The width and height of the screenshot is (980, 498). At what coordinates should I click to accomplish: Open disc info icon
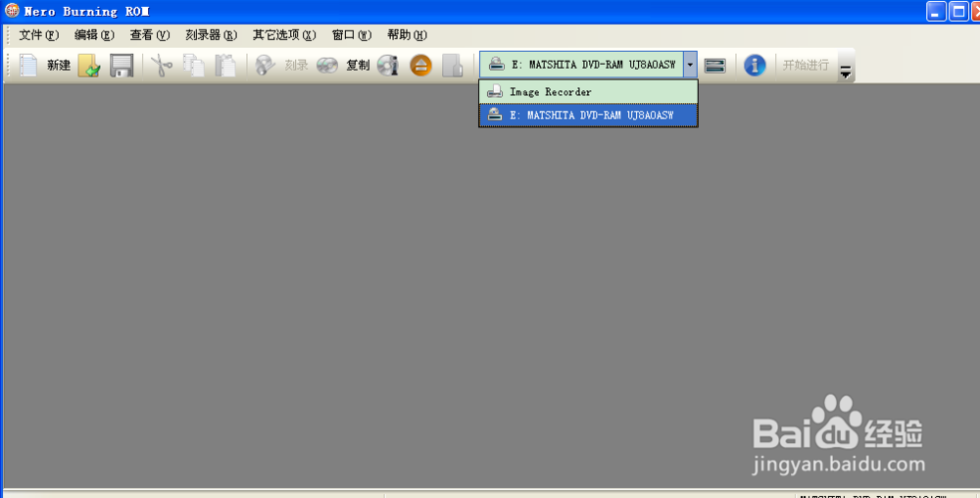tap(388, 65)
